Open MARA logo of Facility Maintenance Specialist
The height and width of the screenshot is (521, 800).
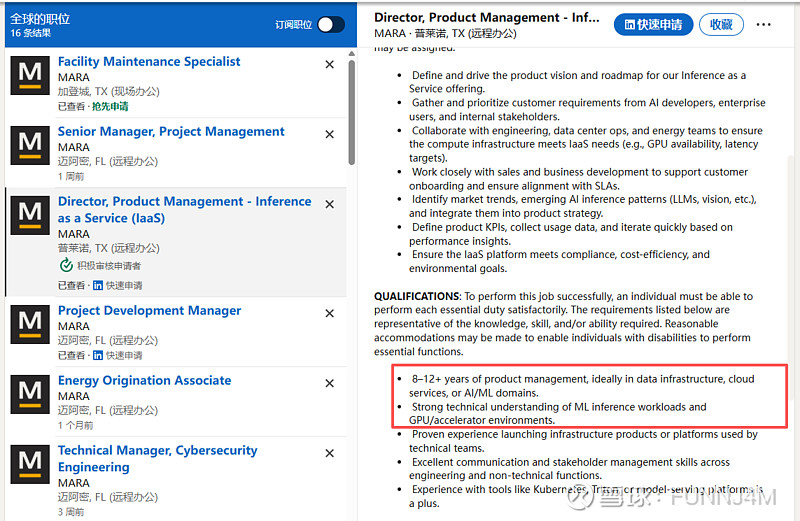point(30,76)
